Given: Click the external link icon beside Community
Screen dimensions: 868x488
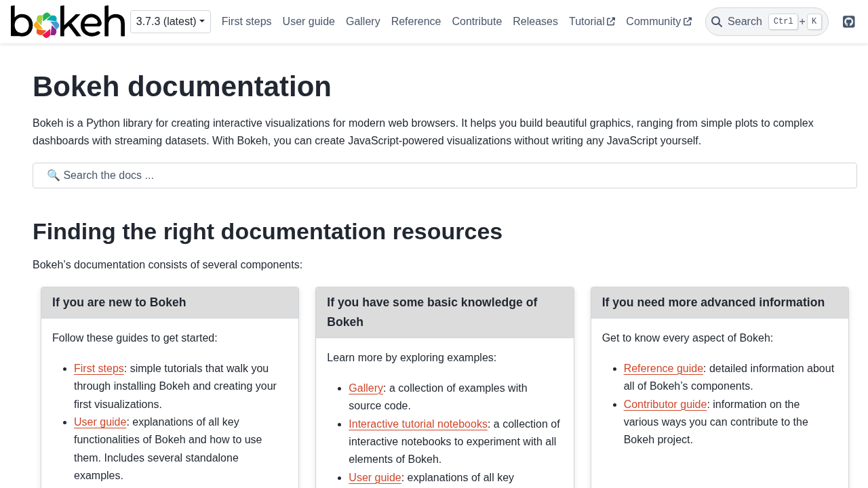Looking at the screenshot, I should [x=688, y=22].
